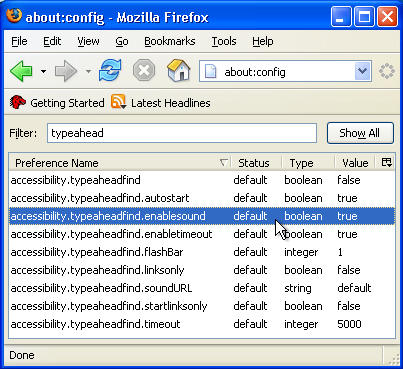Image resolution: width=403 pixels, height=369 pixels.
Task: Select the accessibility.typeaheadfind.soundURL row
Action: [202, 288]
